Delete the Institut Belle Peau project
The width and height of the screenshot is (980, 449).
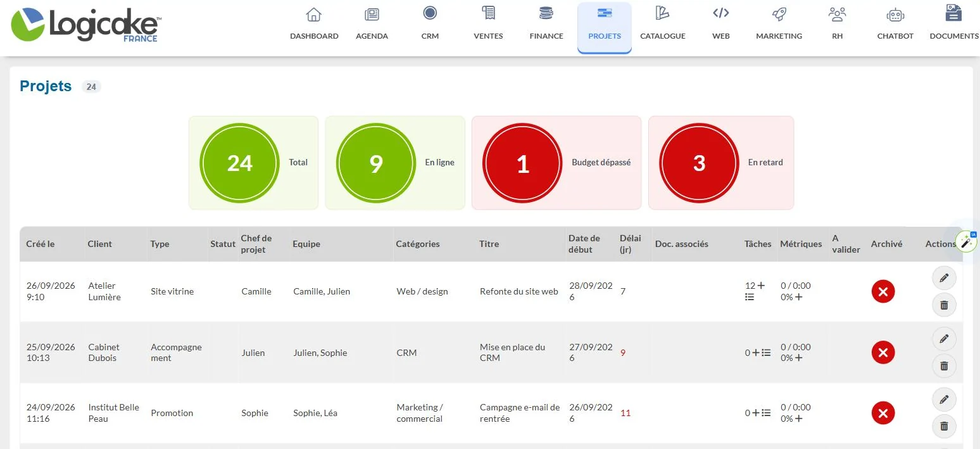[944, 427]
